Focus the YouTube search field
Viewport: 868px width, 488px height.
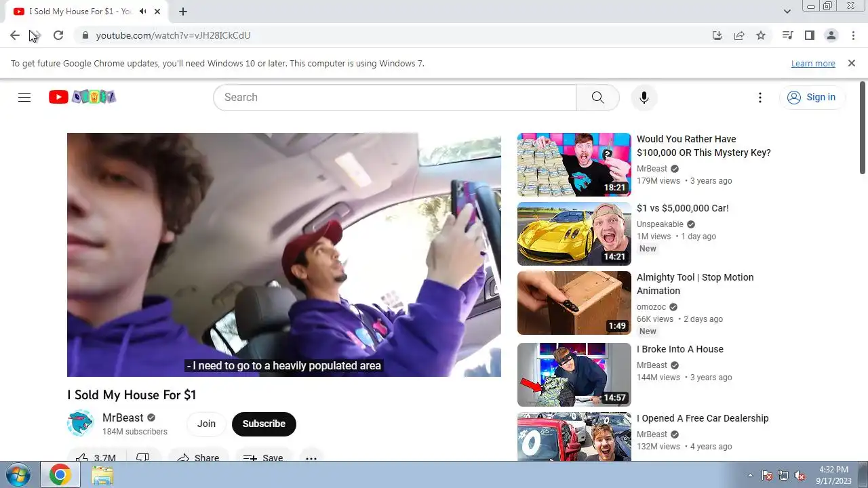pos(395,97)
